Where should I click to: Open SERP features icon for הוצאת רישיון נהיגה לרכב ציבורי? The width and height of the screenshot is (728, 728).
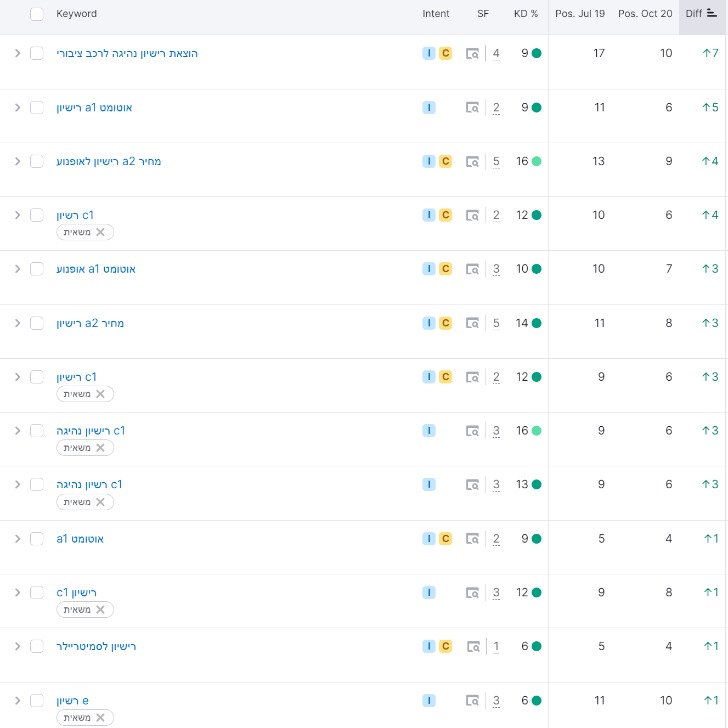coord(472,53)
